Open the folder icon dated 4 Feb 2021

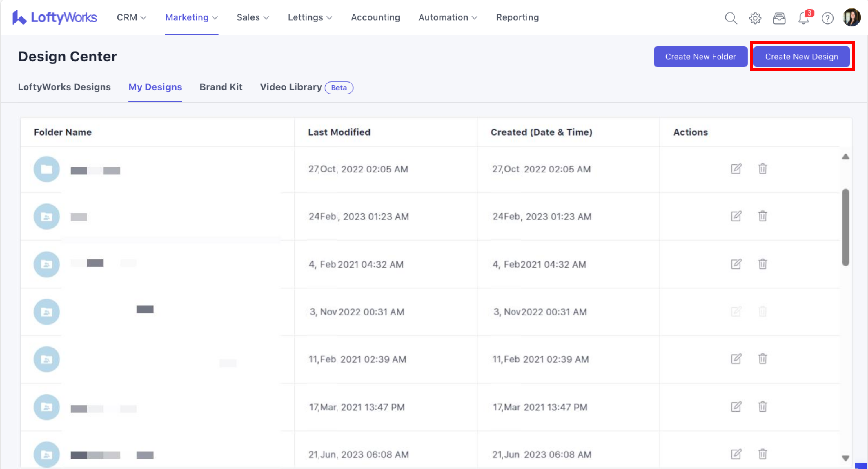(46, 264)
